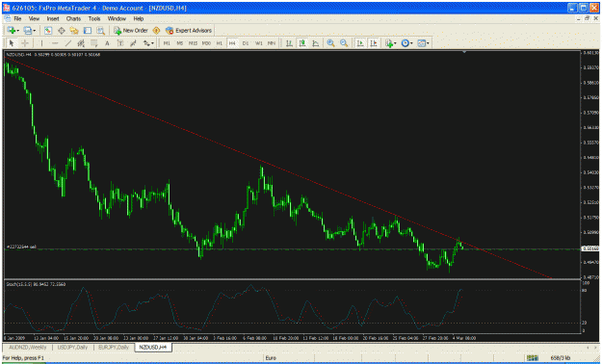Toggle the MN timeframe button
The height and width of the screenshot is (364, 602).
click(x=272, y=43)
